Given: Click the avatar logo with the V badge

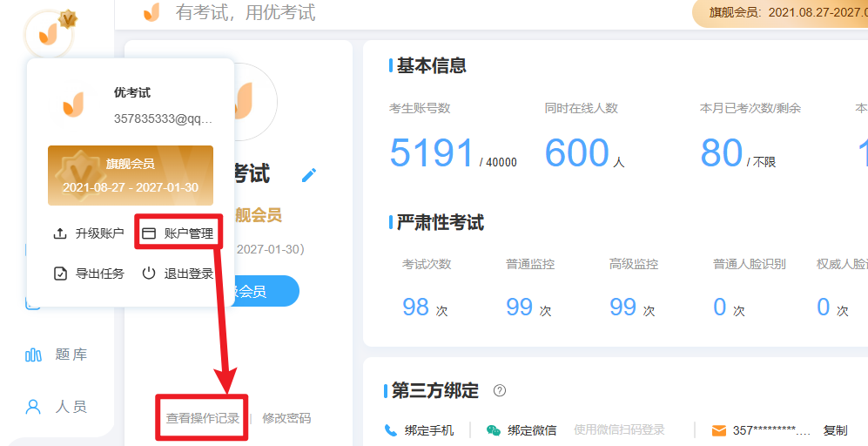Looking at the screenshot, I should pos(50,34).
